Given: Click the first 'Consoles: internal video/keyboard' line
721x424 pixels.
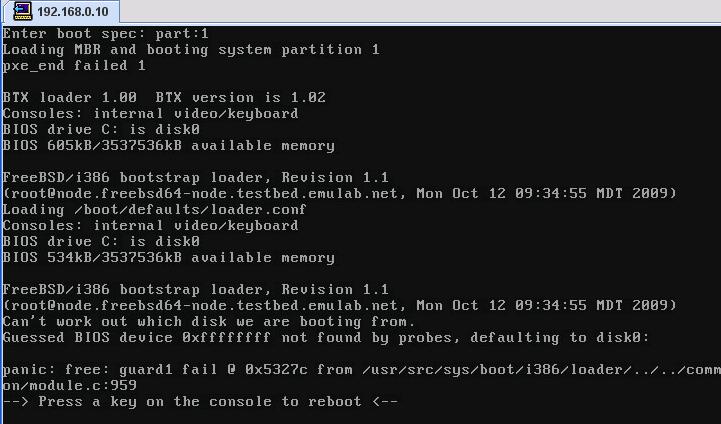Looking at the screenshot, I should tap(150, 114).
